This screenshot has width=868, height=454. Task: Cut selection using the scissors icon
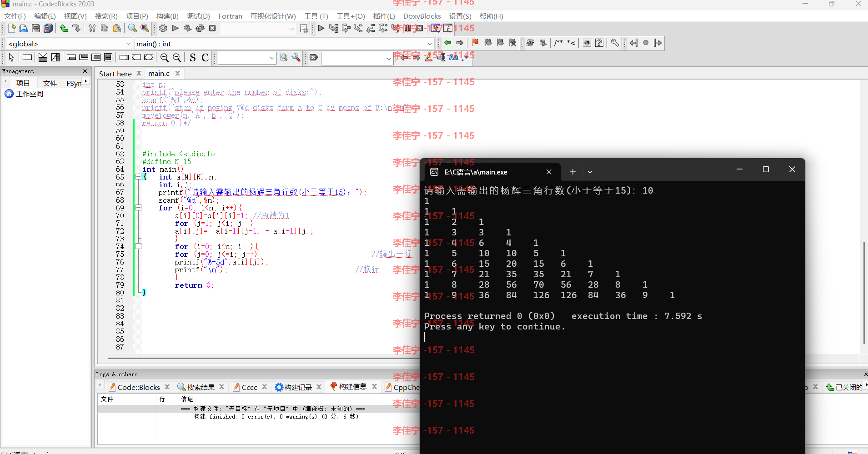point(92,28)
